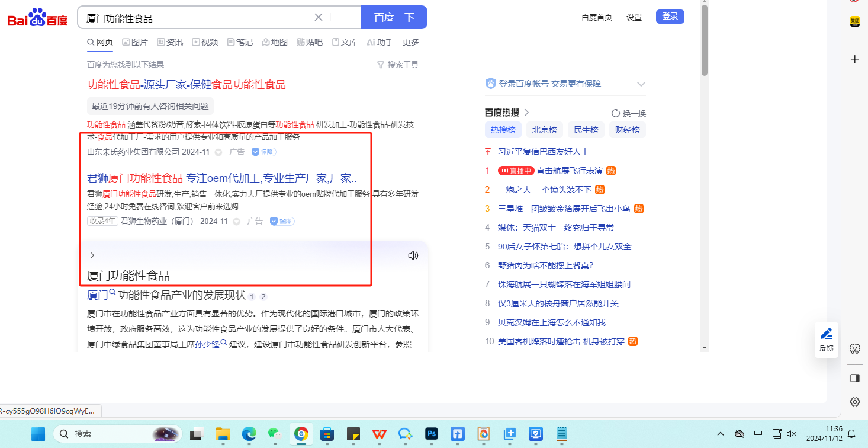Image resolution: width=868 pixels, height=448 pixels.
Task: Open the screenshot scissors tool in sidebar
Action: [854, 348]
